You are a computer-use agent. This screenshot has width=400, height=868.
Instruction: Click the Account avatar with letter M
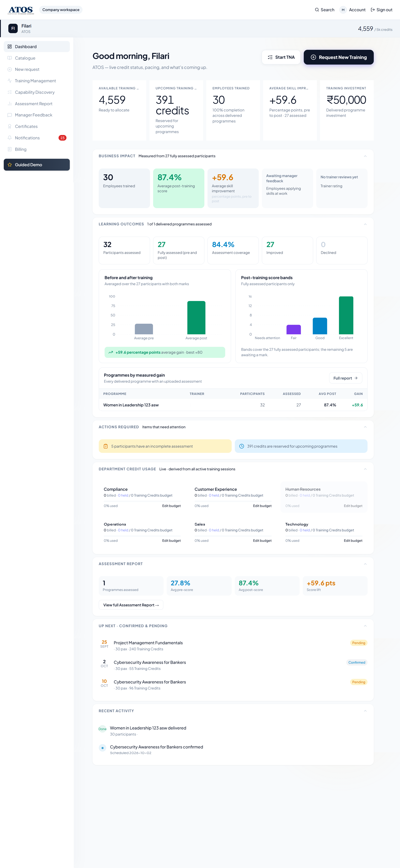(x=343, y=10)
